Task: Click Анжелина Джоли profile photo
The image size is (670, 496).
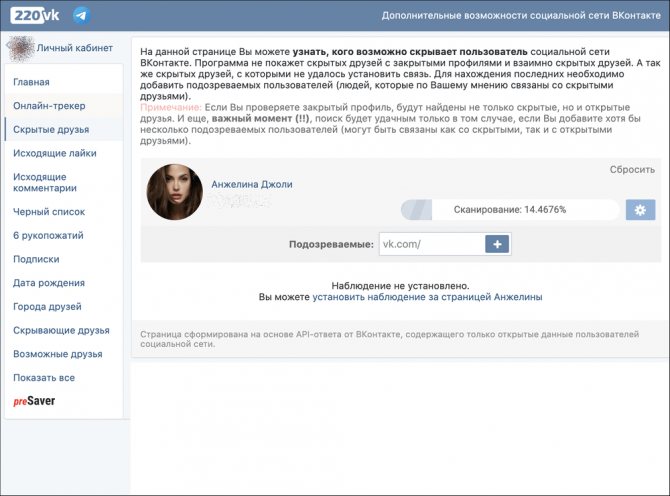Action: pyautogui.click(x=175, y=192)
